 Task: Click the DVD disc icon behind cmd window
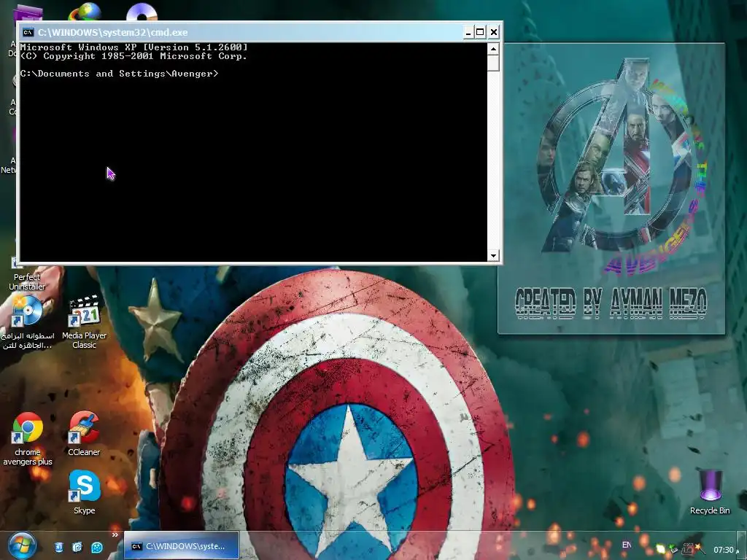click(142, 12)
